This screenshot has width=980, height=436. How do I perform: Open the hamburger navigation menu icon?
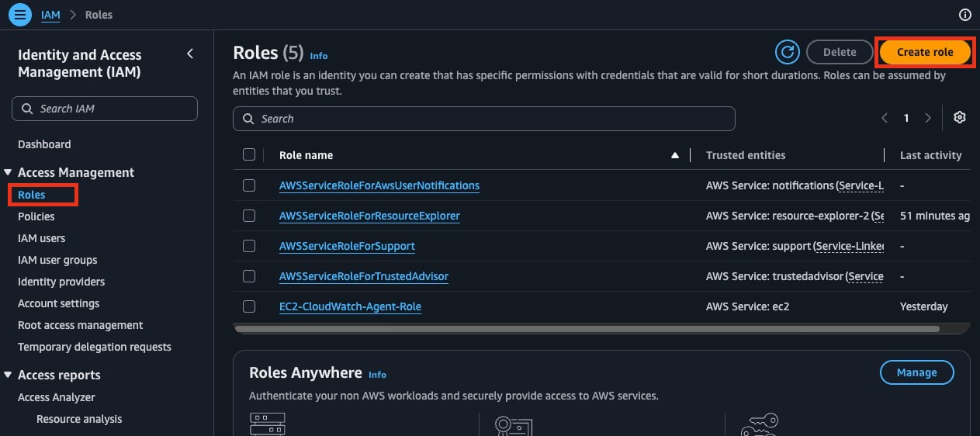pos(20,15)
